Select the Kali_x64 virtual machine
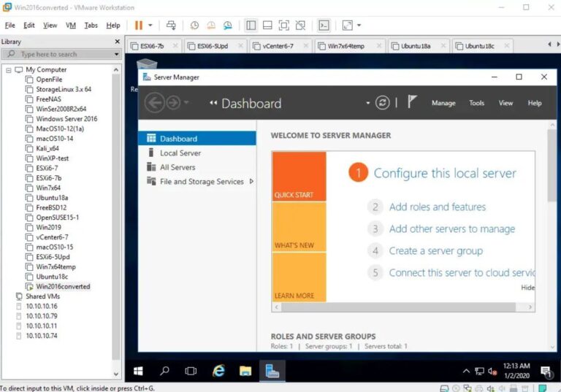 click(x=47, y=148)
